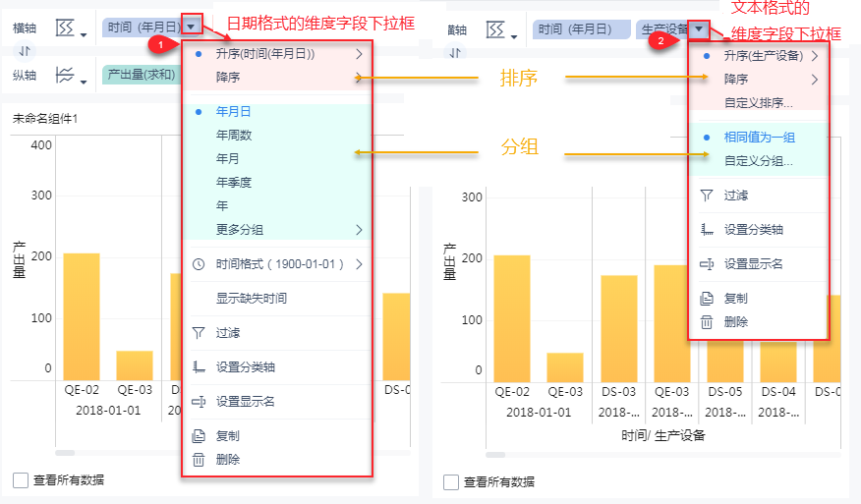Click the copy icon in left menu
The width and height of the screenshot is (861, 504).
coord(199,436)
